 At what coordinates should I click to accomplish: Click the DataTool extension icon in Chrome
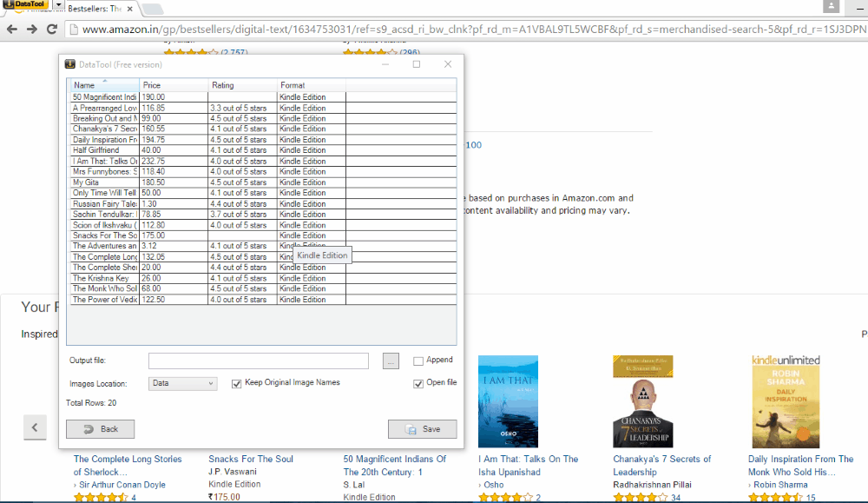pos(25,3)
